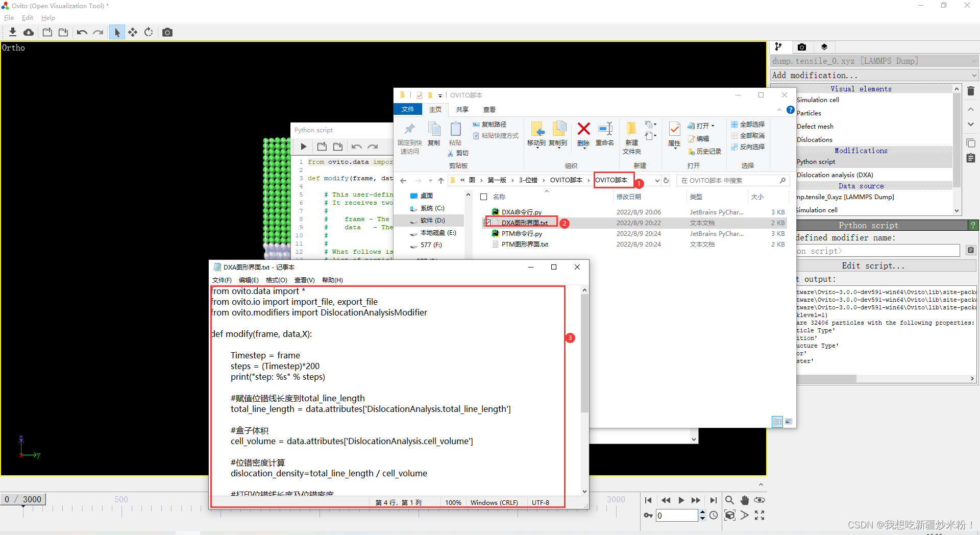
Task: Open the render settings camera tab
Action: (801, 47)
